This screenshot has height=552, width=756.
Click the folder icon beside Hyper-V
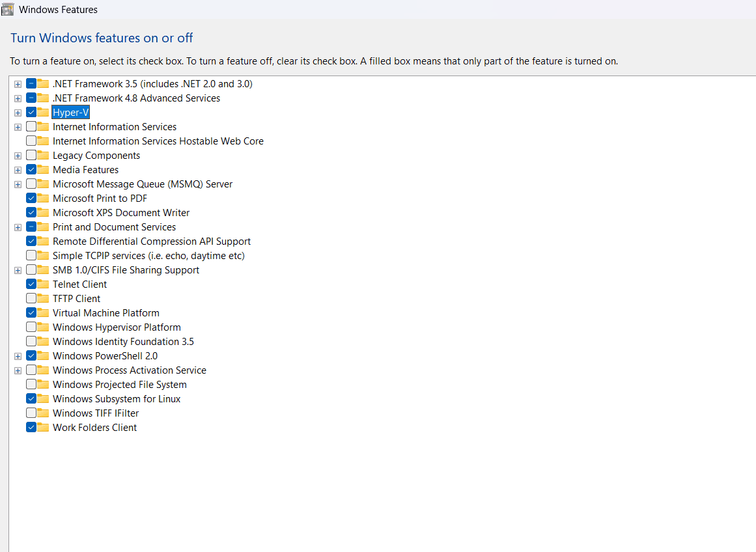[x=44, y=113]
